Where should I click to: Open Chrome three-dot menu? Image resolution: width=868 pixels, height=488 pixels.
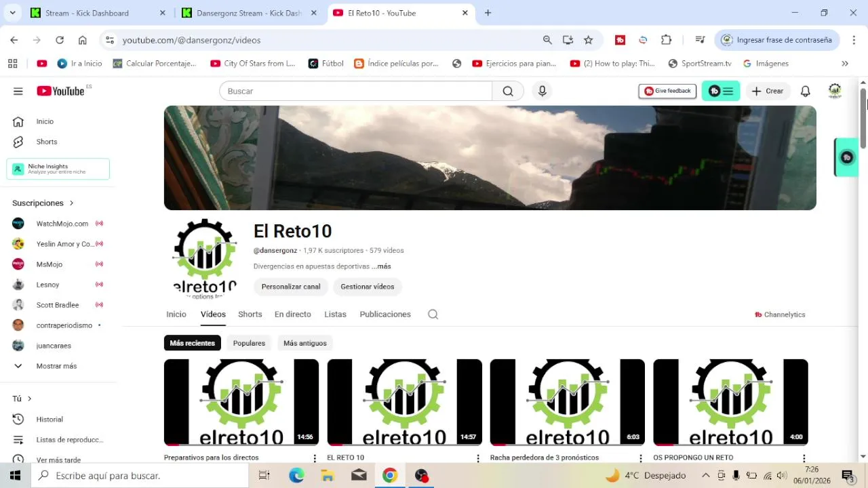click(853, 40)
